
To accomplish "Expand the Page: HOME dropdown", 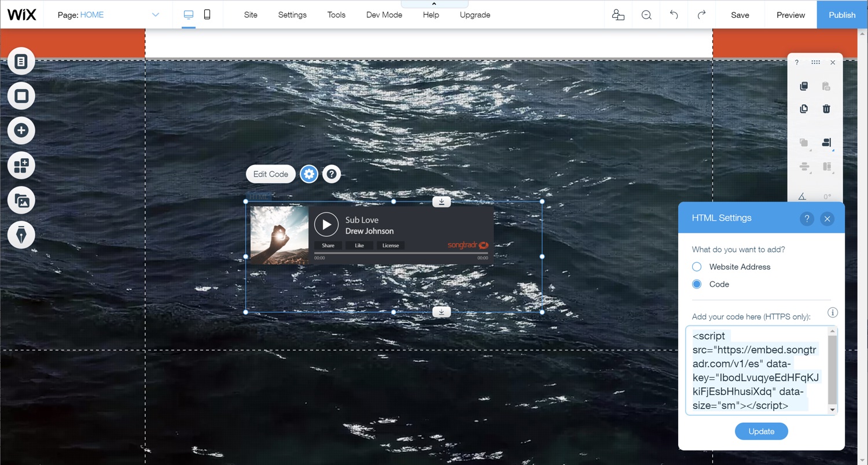I will click(155, 15).
